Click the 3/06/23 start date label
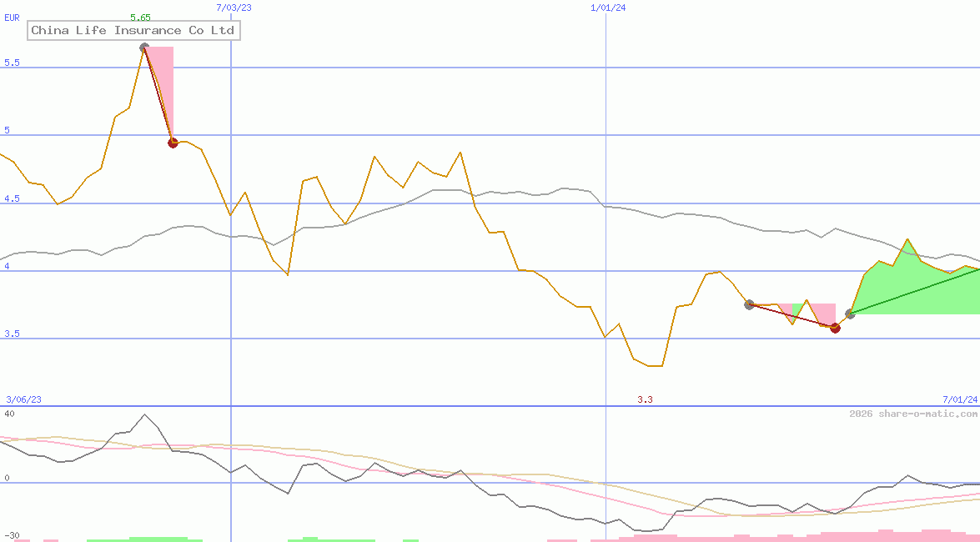The height and width of the screenshot is (542, 980). (23, 399)
